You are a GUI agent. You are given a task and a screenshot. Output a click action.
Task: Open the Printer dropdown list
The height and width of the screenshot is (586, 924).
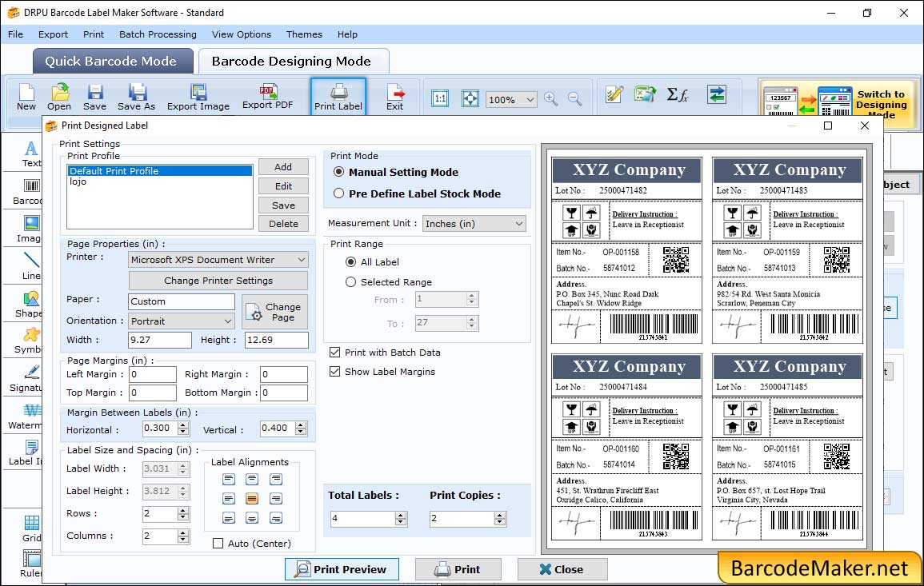coord(218,260)
